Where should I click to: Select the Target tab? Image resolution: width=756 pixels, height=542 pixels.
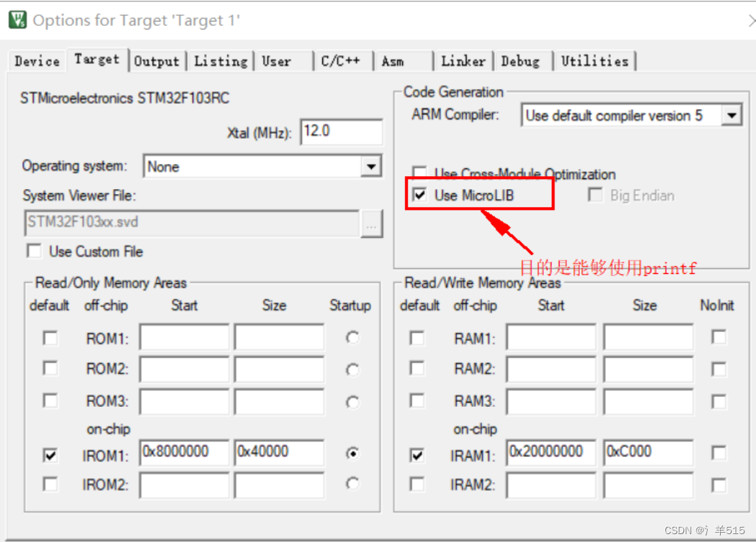(97, 59)
